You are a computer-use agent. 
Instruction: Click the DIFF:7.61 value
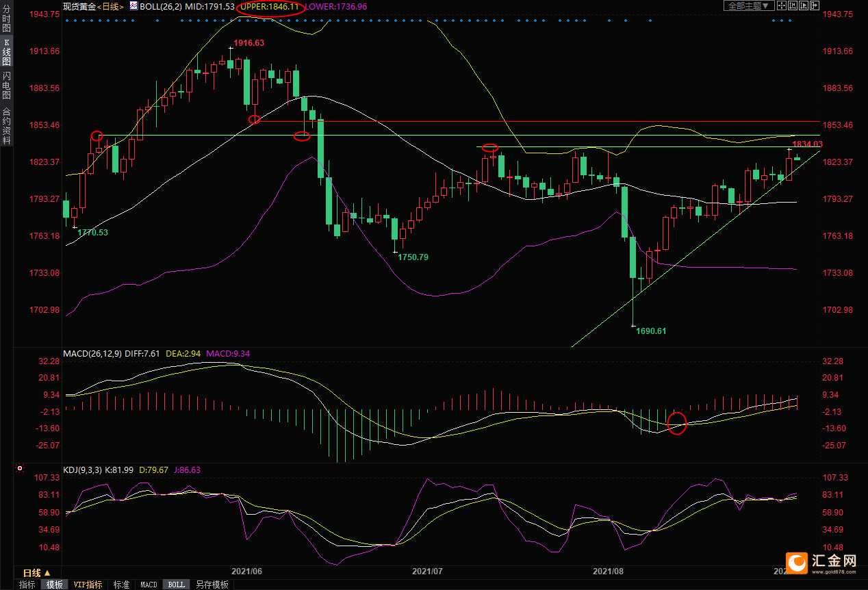coord(142,354)
